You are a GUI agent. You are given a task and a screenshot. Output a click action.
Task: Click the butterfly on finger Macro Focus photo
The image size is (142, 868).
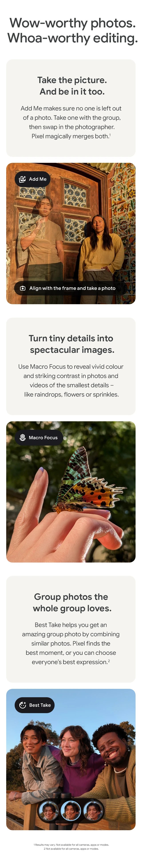pyautogui.click(x=71, y=492)
